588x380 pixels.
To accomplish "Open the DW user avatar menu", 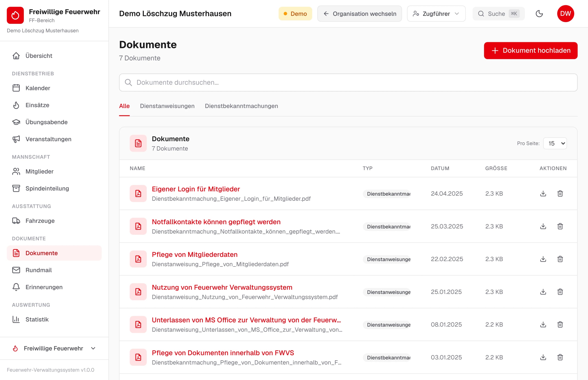I will (565, 14).
